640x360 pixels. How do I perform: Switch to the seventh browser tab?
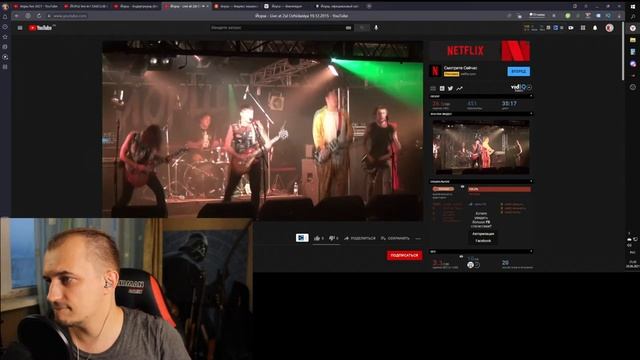(338, 6)
